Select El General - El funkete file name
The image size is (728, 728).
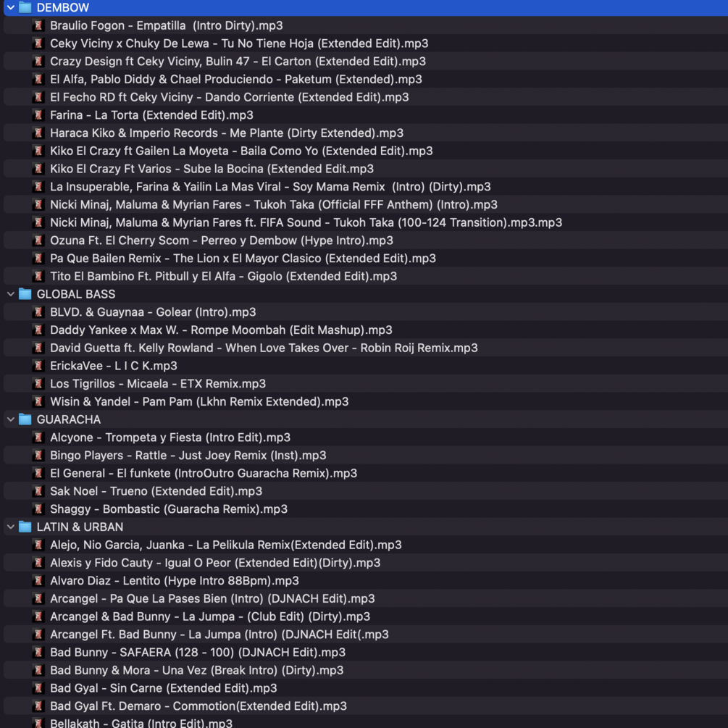204,474
